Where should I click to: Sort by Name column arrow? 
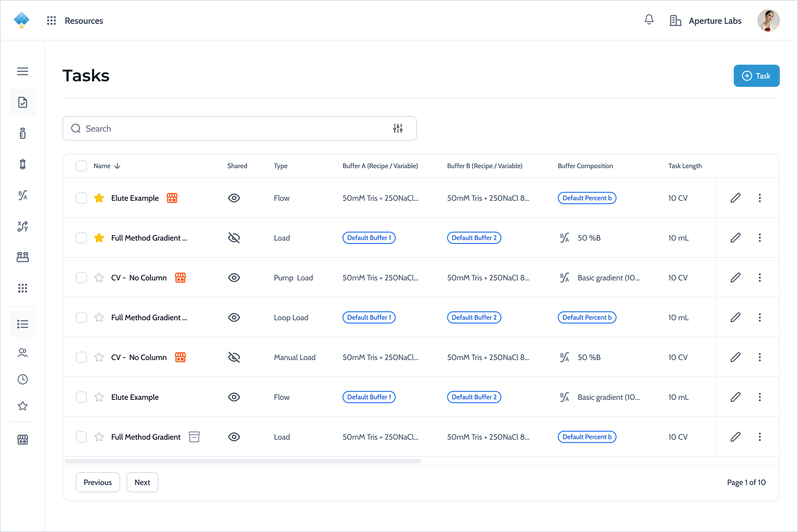point(118,166)
